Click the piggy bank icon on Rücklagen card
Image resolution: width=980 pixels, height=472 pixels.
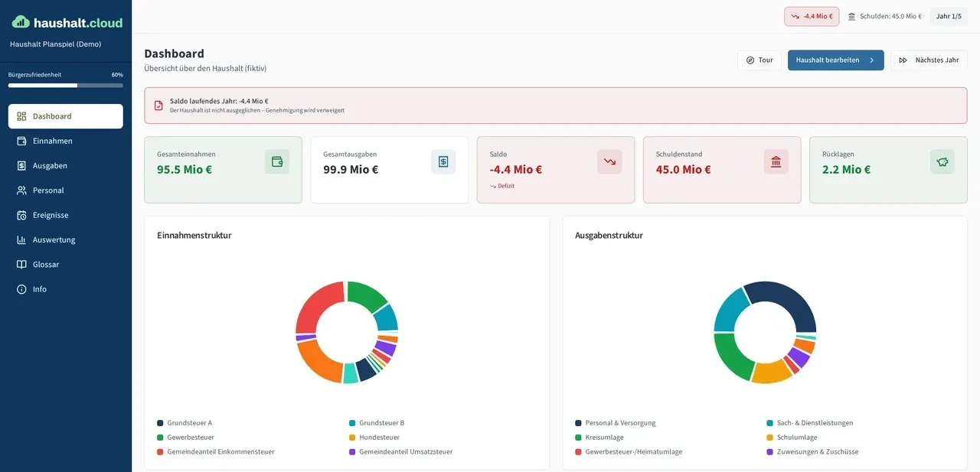pos(942,161)
